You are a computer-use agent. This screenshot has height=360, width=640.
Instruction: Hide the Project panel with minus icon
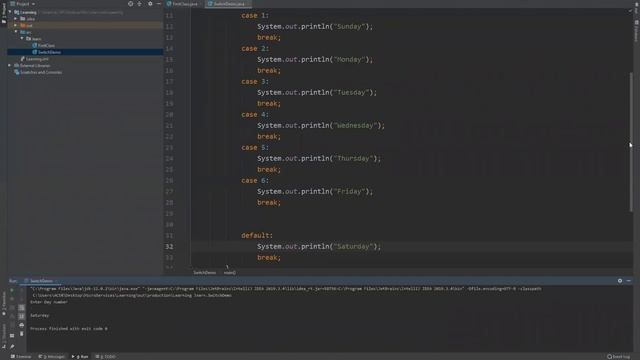(158, 4)
